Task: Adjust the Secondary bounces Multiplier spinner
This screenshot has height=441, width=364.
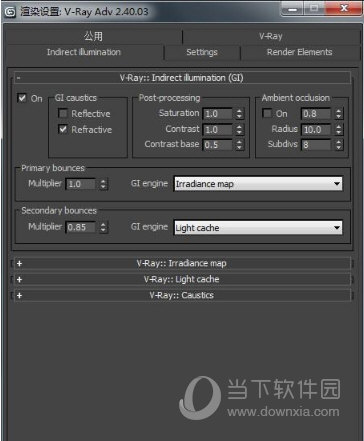Action: point(103,227)
